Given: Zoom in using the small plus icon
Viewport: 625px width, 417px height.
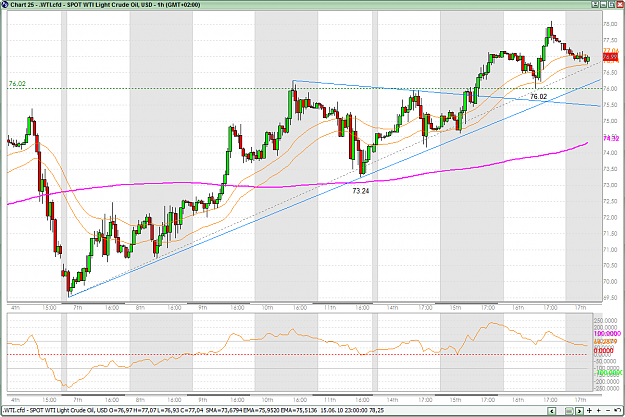Looking at the screenshot, I should (599, 410).
